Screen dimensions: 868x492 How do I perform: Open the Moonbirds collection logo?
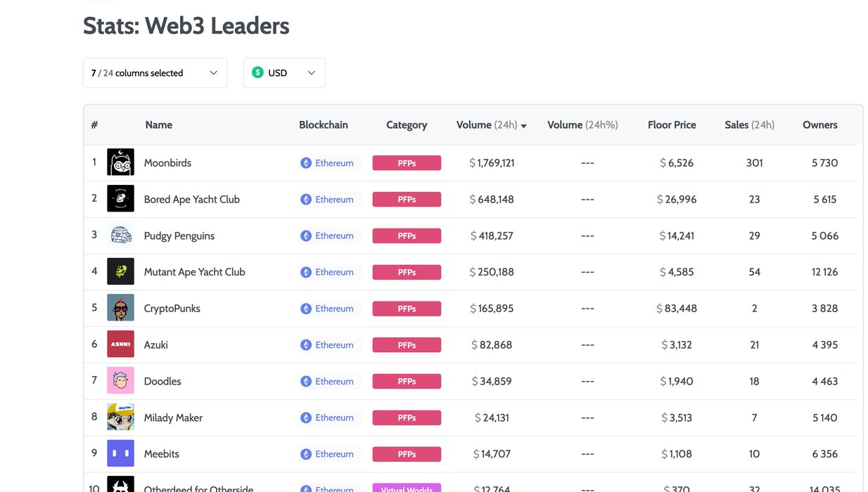120,162
